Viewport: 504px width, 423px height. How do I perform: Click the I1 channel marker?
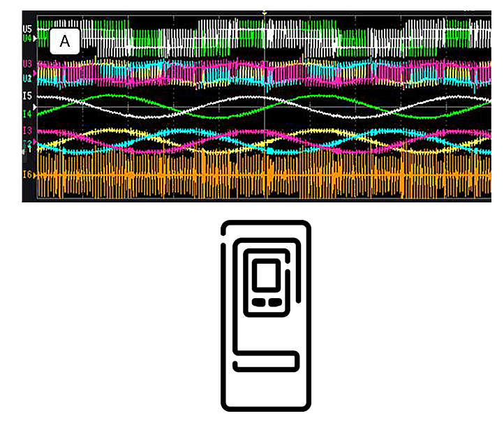[x=29, y=149]
